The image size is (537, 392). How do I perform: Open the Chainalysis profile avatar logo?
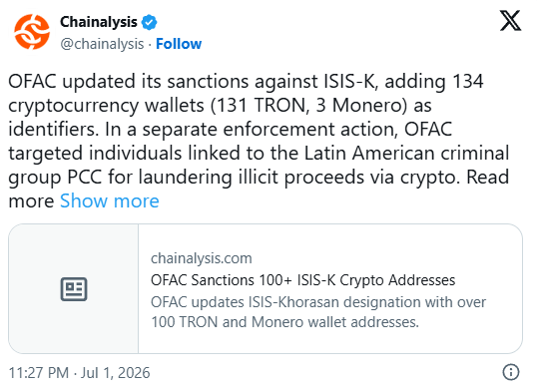pyautogui.click(x=32, y=32)
